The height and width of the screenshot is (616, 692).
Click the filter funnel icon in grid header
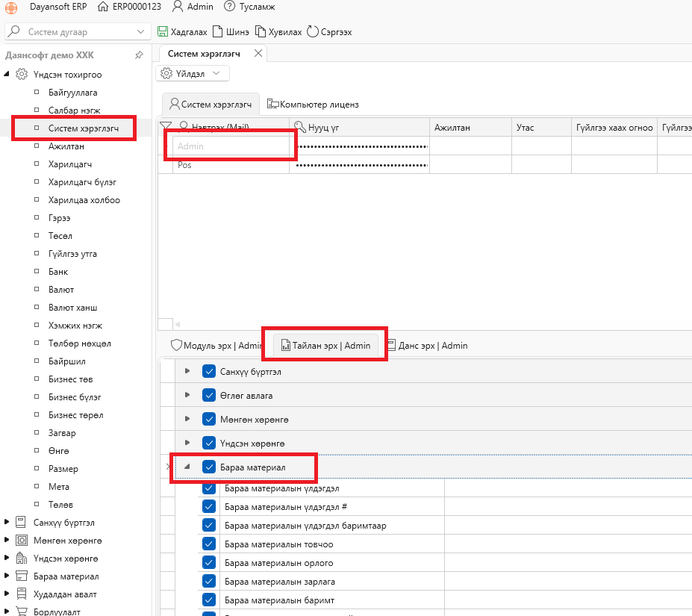click(x=166, y=126)
